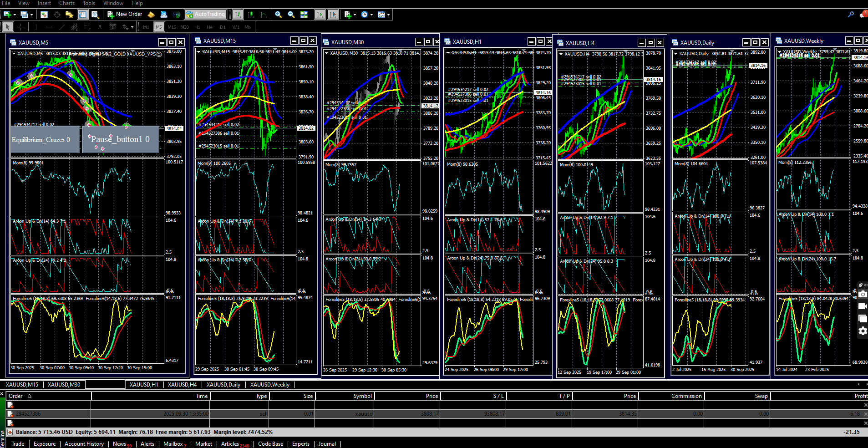Select the Crosshair tool
Screen dimensions: 868x448
point(20,27)
